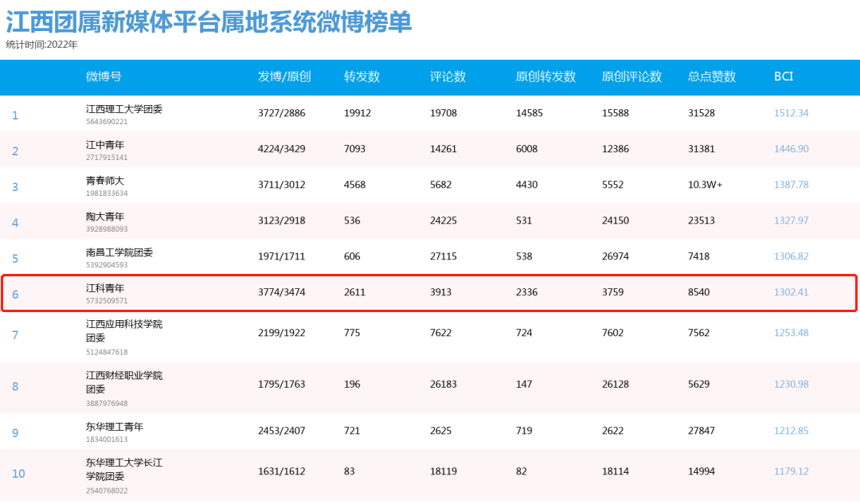
Task: Click original comment count 18114
Action: pos(616,471)
